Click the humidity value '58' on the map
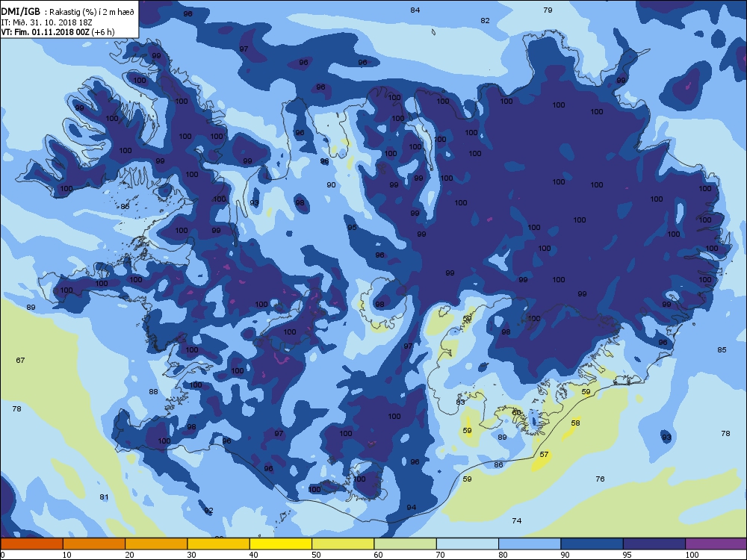Image resolution: width=747 pixels, height=560 pixels. (x=575, y=423)
